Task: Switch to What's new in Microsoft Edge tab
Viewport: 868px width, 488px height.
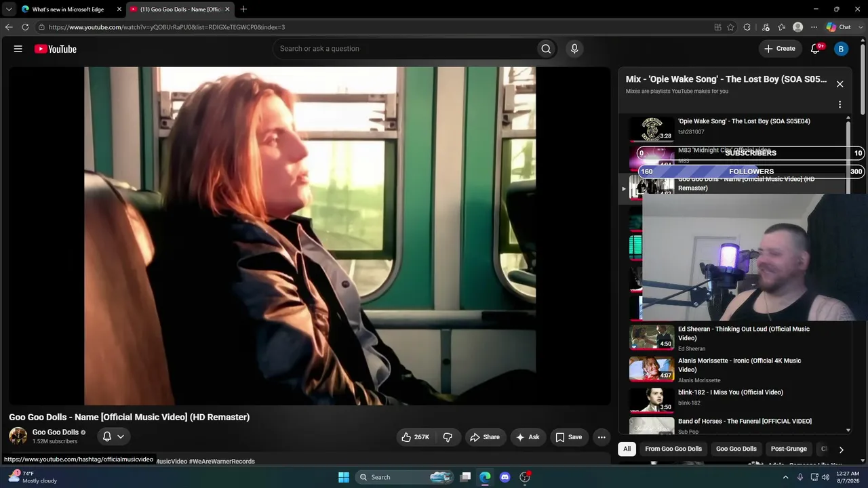Action: click(x=68, y=9)
